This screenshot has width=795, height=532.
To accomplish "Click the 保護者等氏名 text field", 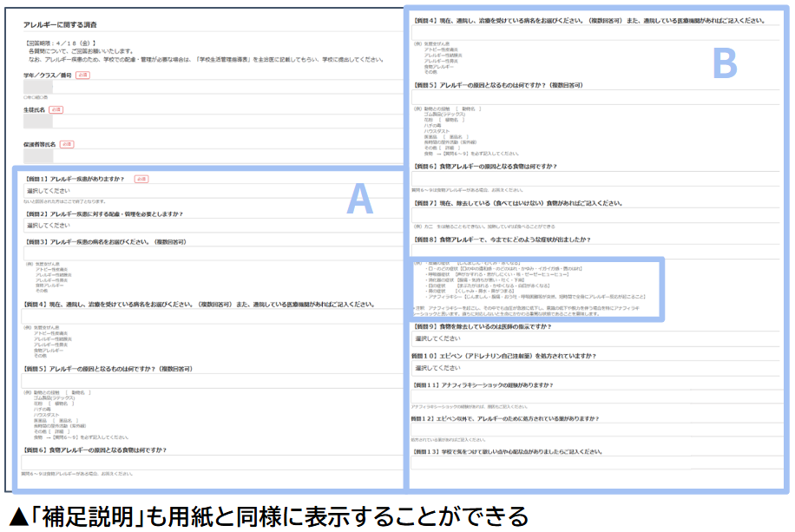I will click(x=213, y=155).
